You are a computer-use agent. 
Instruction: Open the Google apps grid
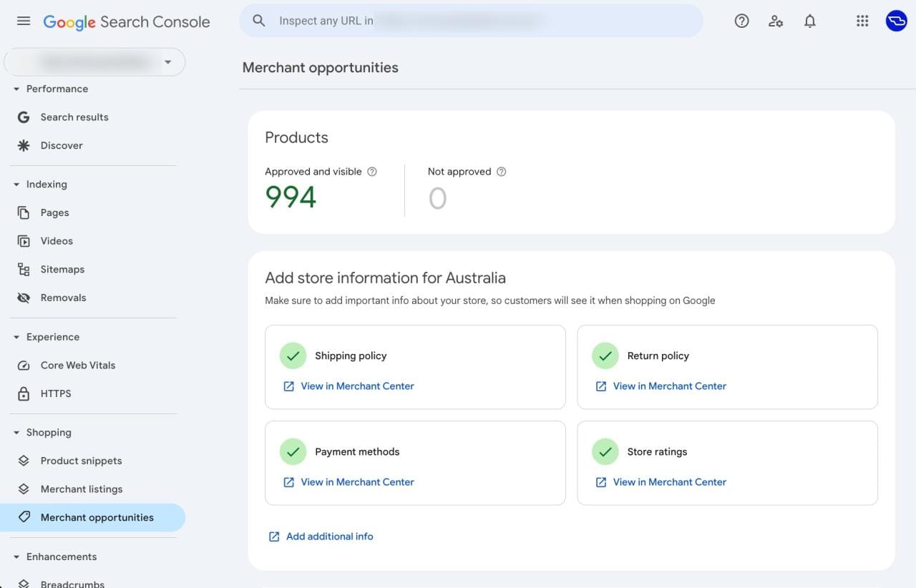click(x=862, y=21)
